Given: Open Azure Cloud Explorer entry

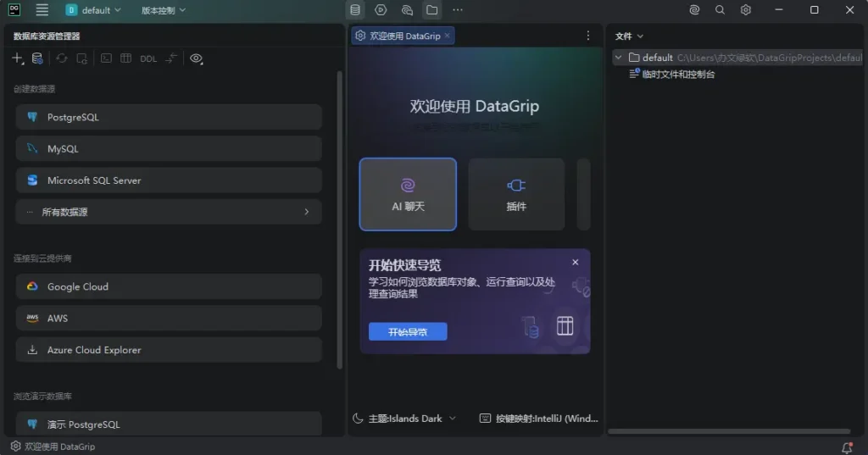Looking at the screenshot, I should (x=169, y=350).
